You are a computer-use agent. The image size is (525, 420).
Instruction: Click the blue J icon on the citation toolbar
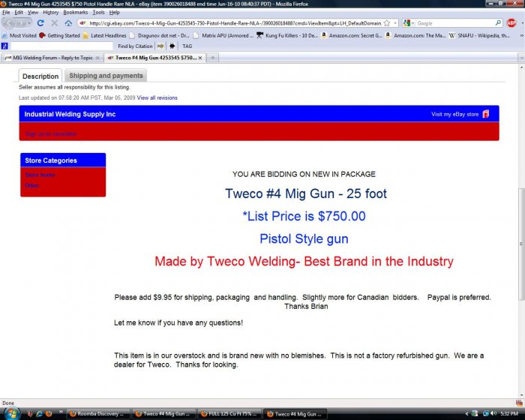4,46
